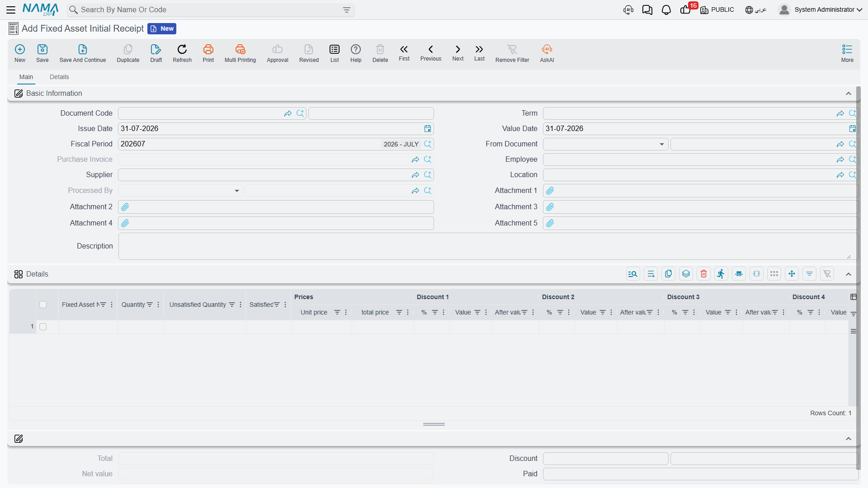The height and width of the screenshot is (488, 868).
Task: Click the Attachment 2 paperclip icon
Action: coord(125,207)
